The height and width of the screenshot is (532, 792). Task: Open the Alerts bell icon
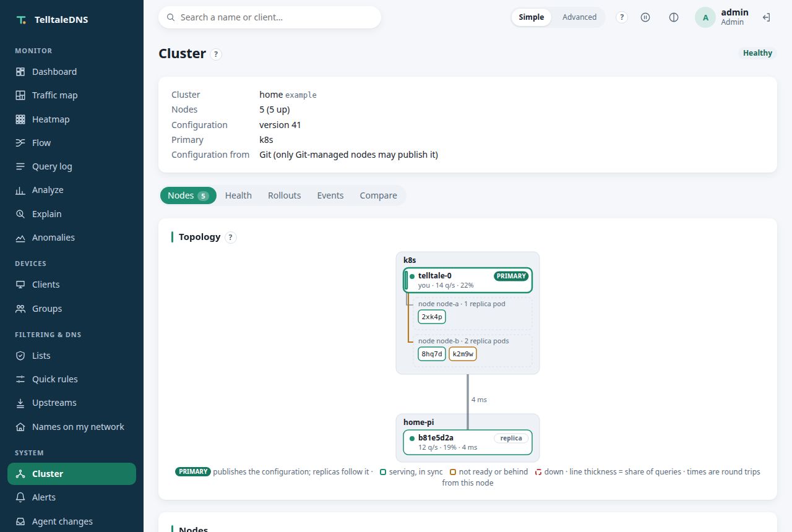20,497
